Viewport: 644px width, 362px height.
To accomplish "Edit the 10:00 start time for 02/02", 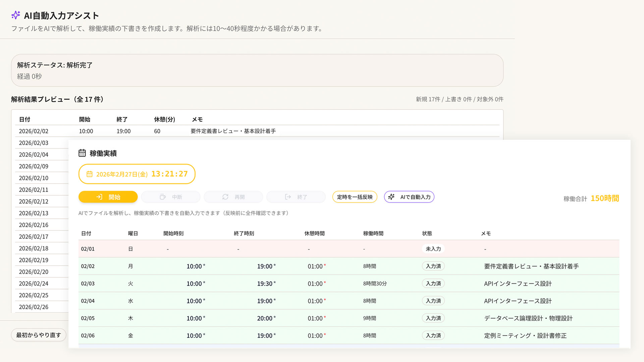I will tap(194, 266).
